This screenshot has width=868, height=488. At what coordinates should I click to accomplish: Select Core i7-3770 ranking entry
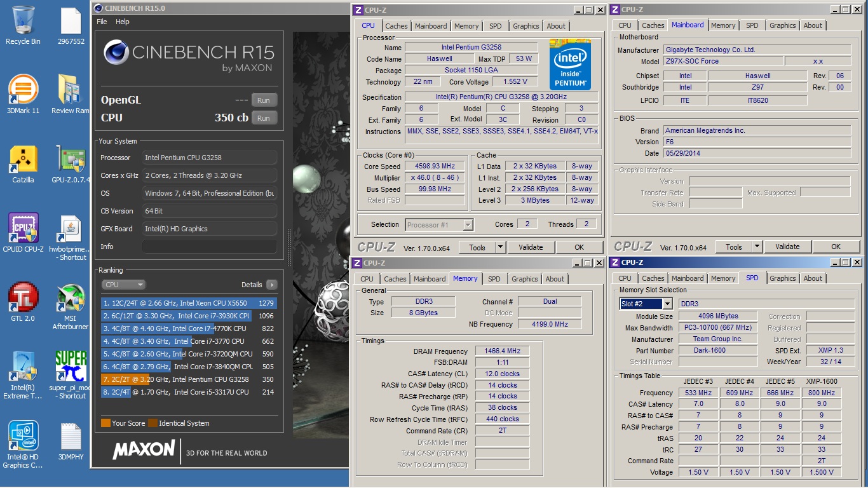(189, 341)
